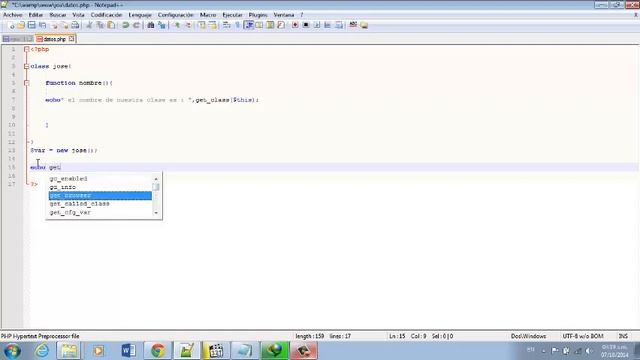The height and width of the screenshot is (360, 640).
Task: Click the Function List toolbar icon
Action: coord(281,25)
